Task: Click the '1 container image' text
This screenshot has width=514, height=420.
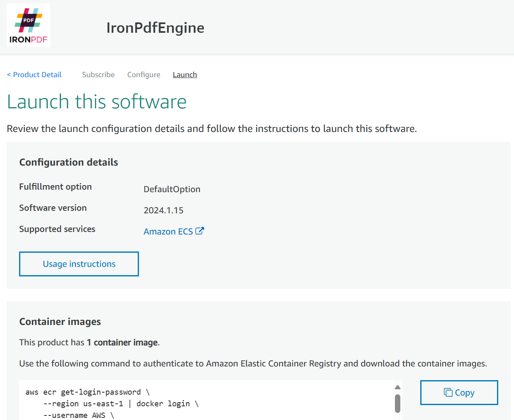Action: coord(122,342)
